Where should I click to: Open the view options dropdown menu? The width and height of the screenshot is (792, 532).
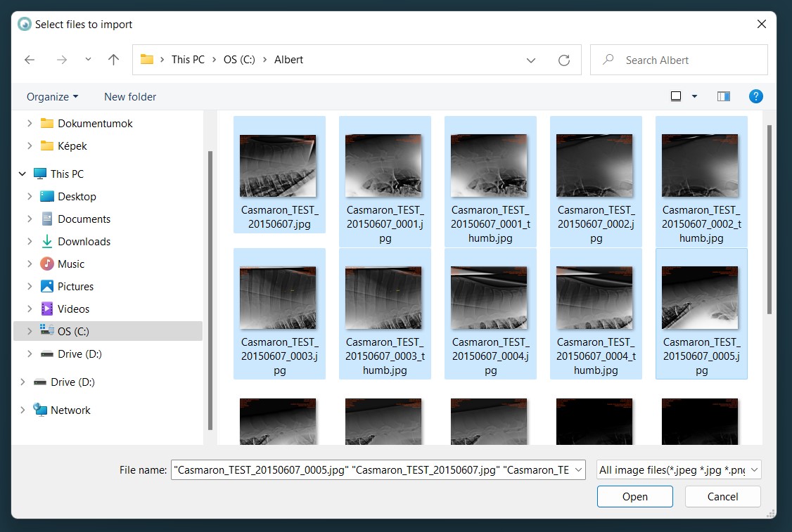(694, 96)
